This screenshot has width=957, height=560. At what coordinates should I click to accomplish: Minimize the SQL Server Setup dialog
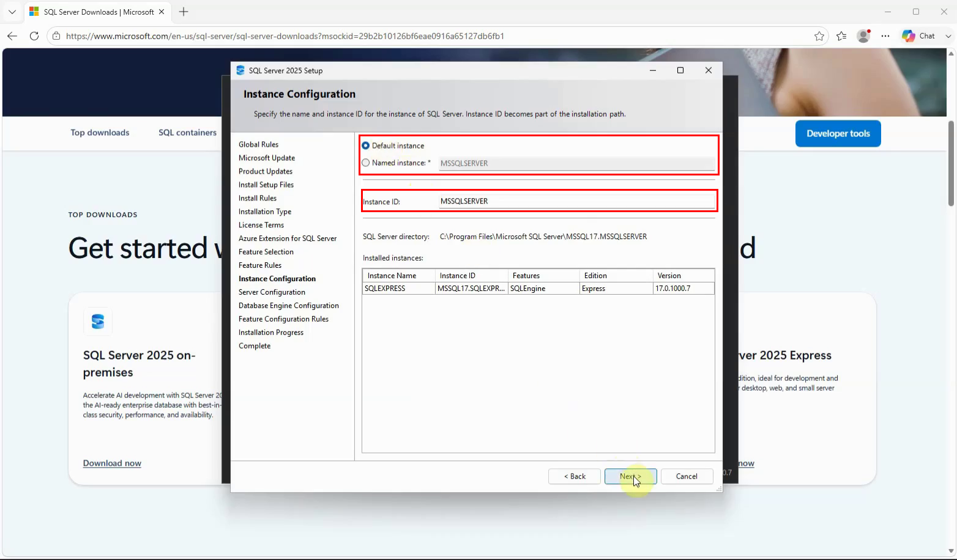653,70
